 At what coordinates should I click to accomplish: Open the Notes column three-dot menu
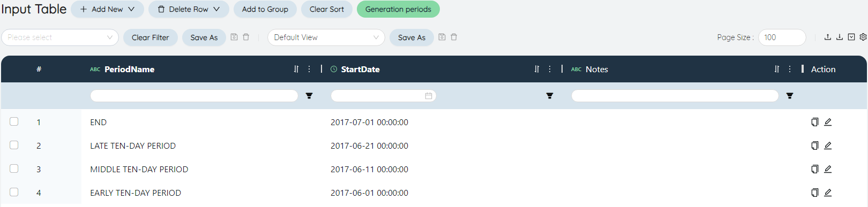[790, 69]
